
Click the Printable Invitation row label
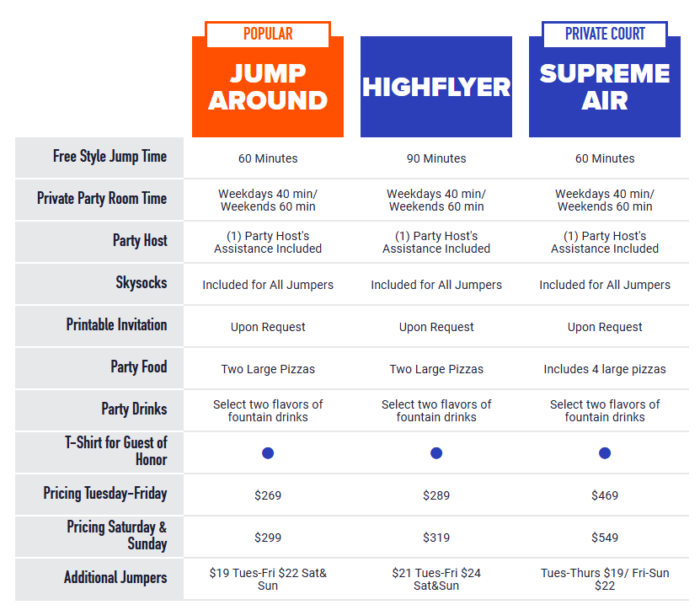click(116, 324)
